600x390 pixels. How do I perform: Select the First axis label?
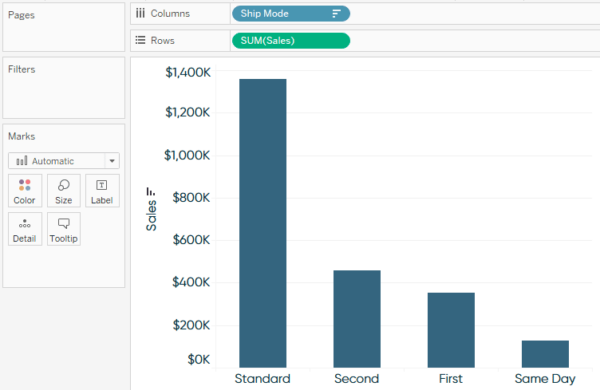click(x=451, y=379)
